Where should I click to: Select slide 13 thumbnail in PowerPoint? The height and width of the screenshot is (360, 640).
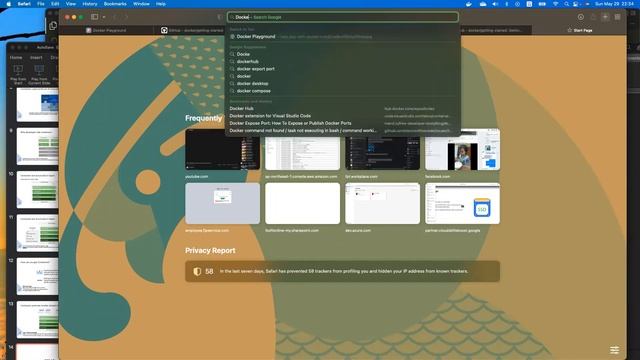[38, 320]
